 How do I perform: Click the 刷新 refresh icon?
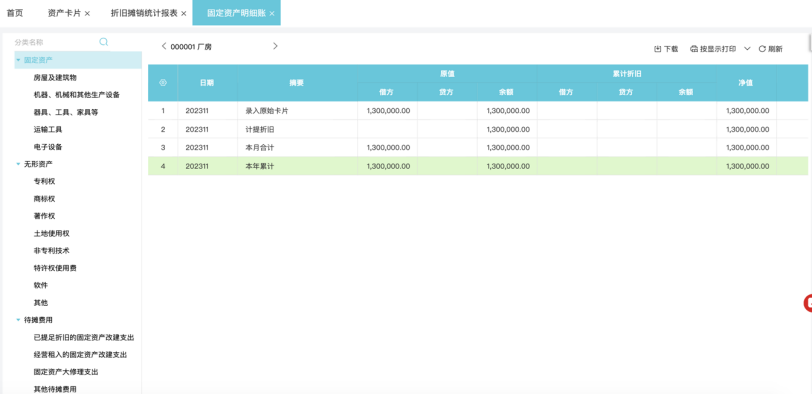point(762,49)
